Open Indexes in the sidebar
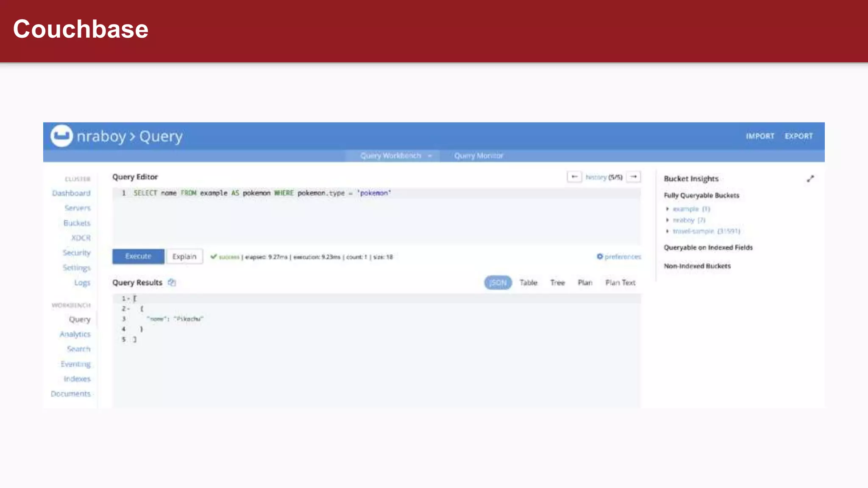868x488 pixels. click(x=77, y=379)
